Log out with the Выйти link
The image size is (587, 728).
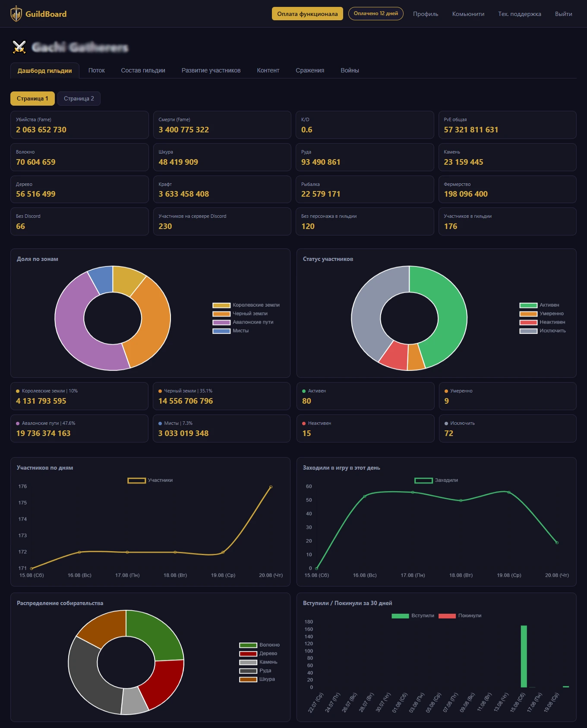[564, 14]
